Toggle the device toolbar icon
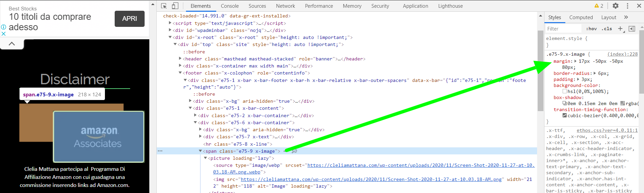 [175, 6]
